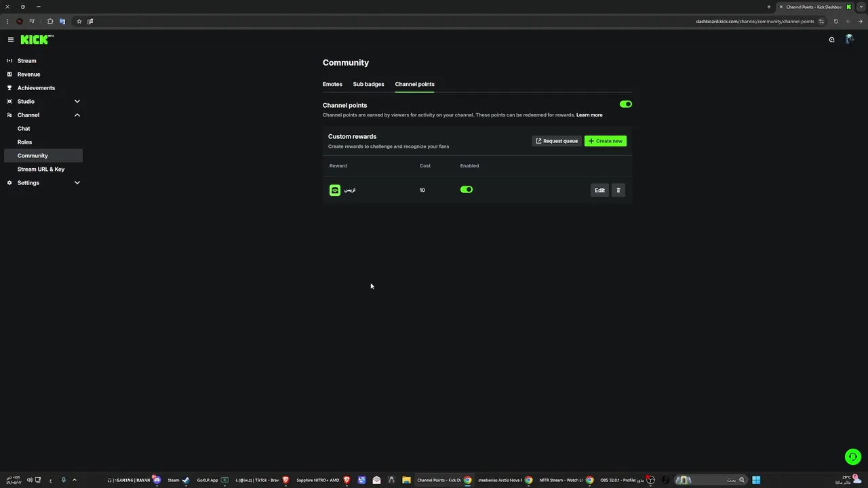868x488 pixels.
Task: Open the browser tab list dropdown arrow
Action: point(861,7)
